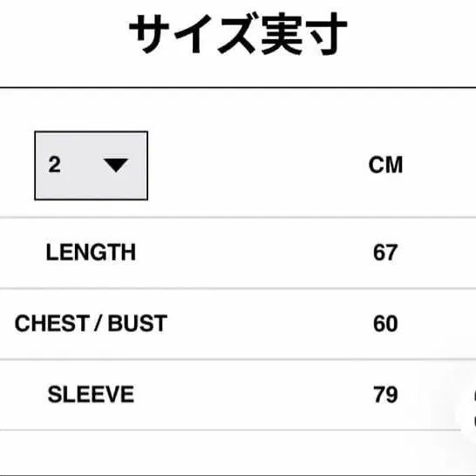Click the digit 7 of sleeve value

click(379, 394)
